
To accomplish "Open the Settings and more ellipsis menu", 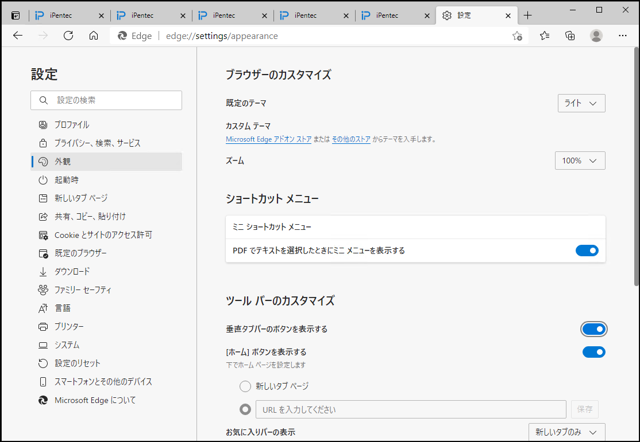I will click(622, 36).
